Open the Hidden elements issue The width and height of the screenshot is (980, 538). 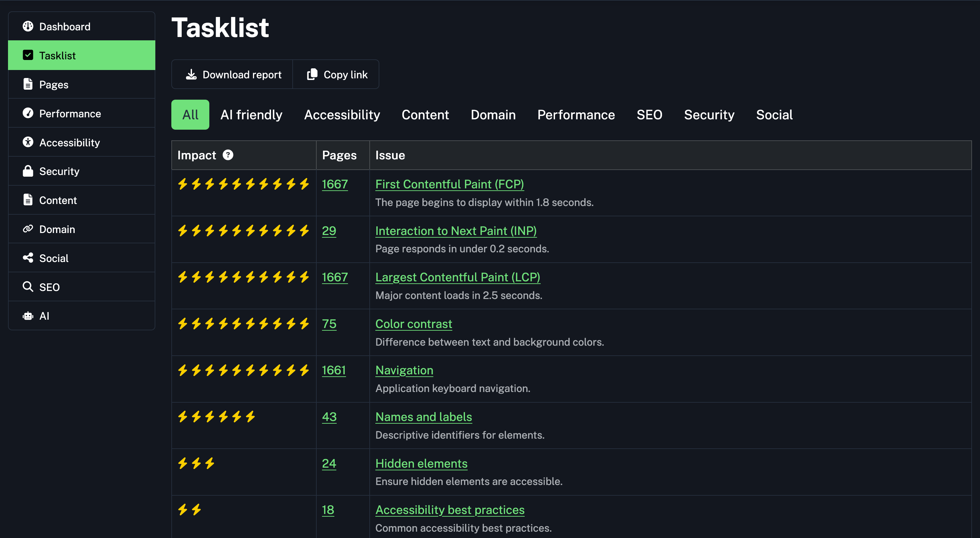pyautogui.click(x=421, y=463)
